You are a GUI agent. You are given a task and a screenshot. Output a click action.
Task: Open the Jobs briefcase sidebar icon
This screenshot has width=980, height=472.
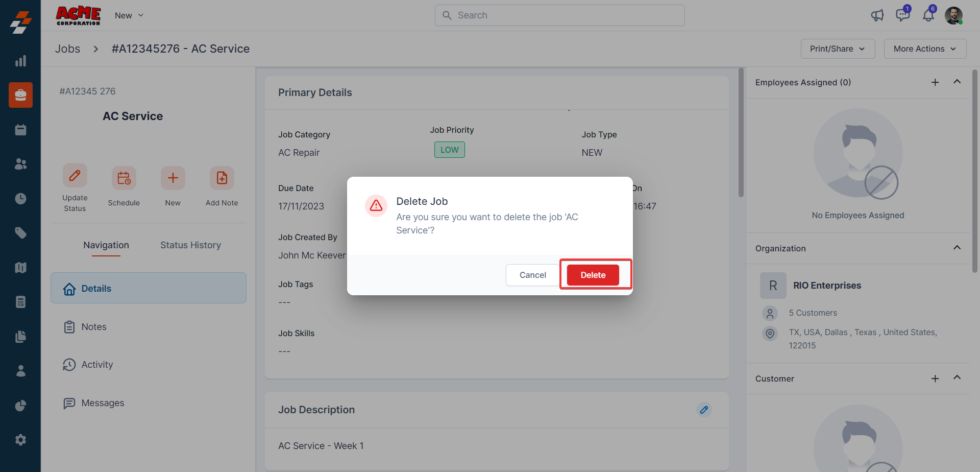(20, 95)
